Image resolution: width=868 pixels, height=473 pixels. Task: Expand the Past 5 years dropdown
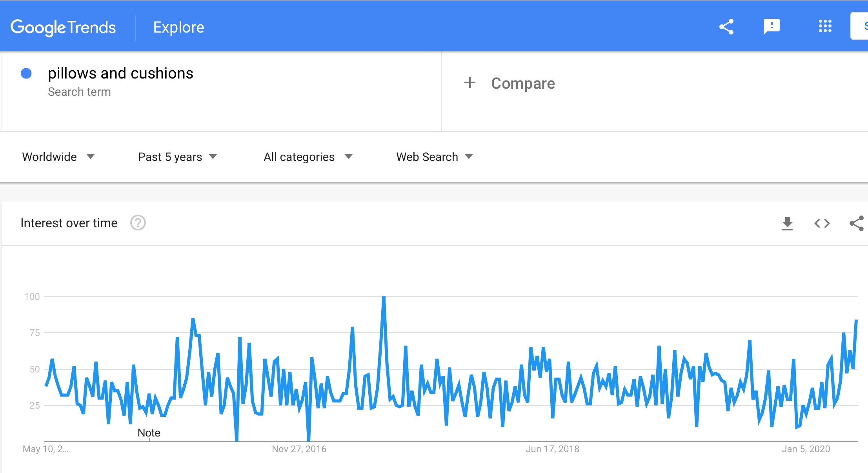178,157
